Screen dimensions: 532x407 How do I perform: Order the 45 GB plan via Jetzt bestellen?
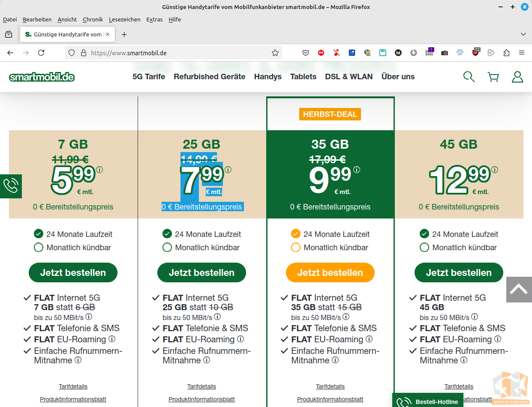(459, 272)
